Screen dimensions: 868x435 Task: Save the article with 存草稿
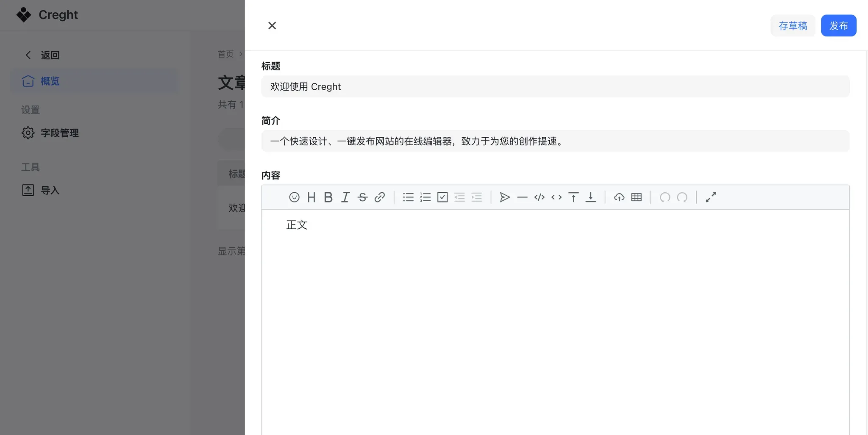point(793,25)
